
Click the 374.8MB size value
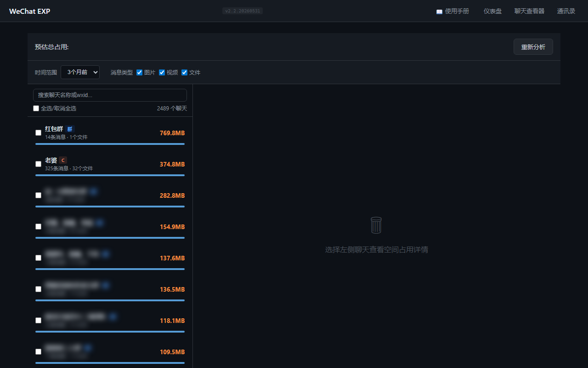tap(172, 164)
